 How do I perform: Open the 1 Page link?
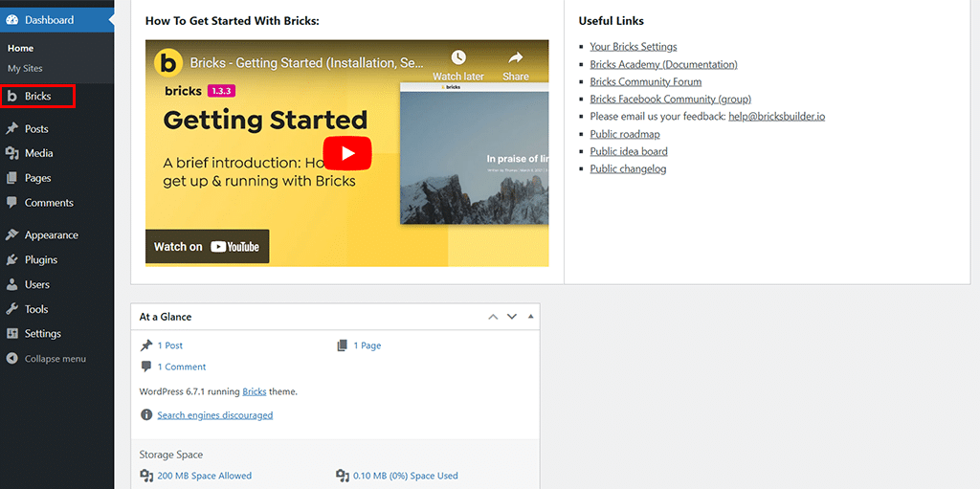367,345
